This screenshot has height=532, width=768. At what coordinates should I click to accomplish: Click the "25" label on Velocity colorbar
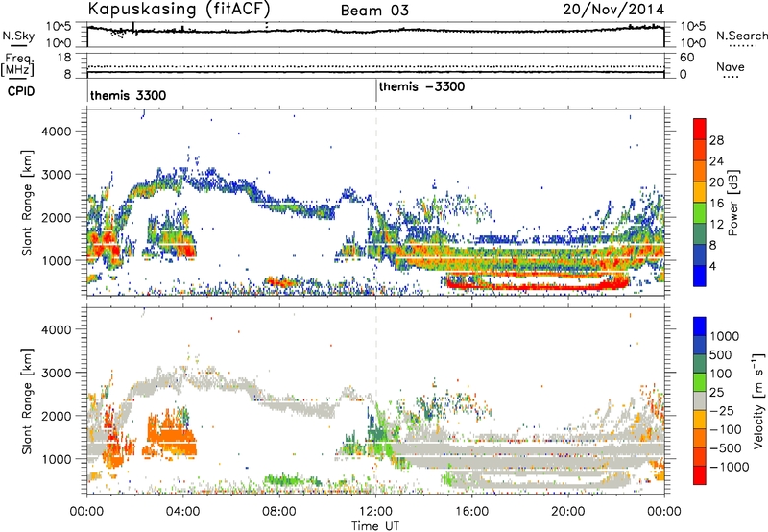[716, 392]
